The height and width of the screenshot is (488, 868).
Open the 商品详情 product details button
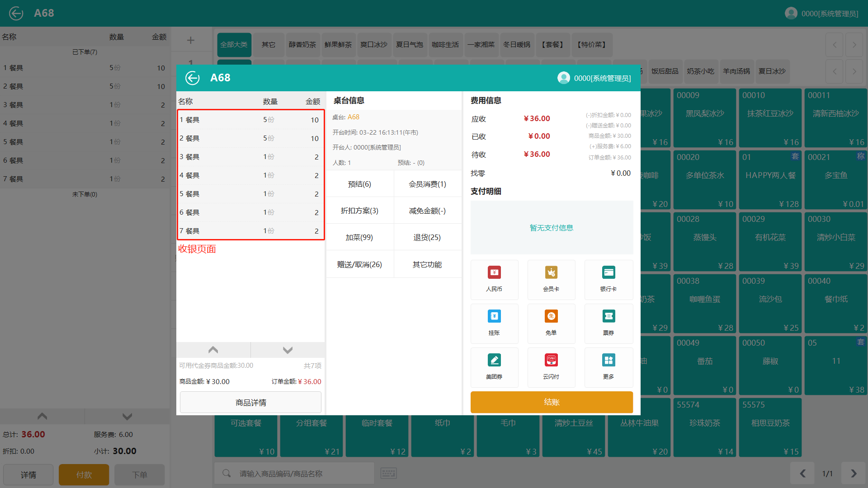pyautogui.click(x=250, y=402)
